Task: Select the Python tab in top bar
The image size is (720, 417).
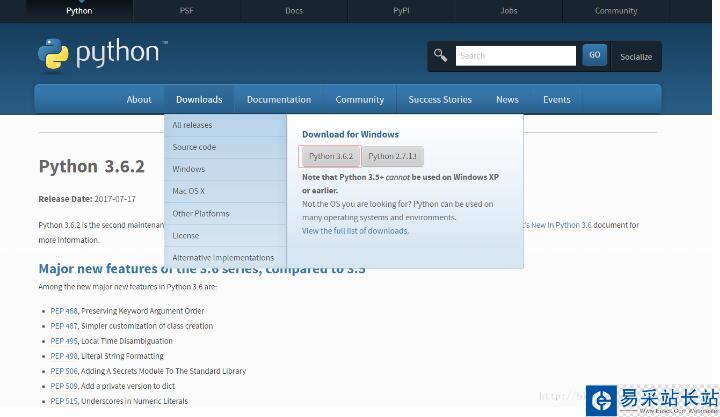Action: coord(79,11)
